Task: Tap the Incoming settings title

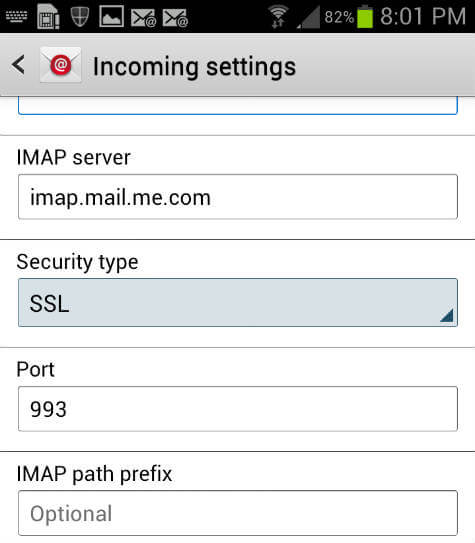Action: (x=195, y=67)
